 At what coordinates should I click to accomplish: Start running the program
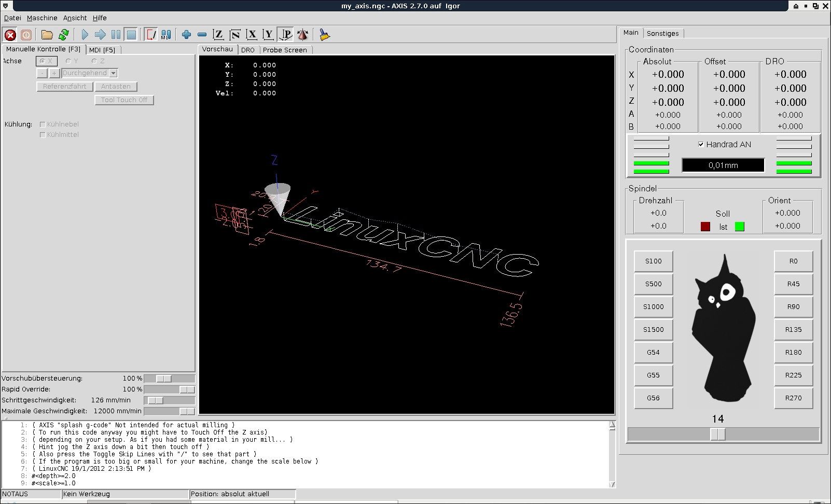tap(85, 35)
